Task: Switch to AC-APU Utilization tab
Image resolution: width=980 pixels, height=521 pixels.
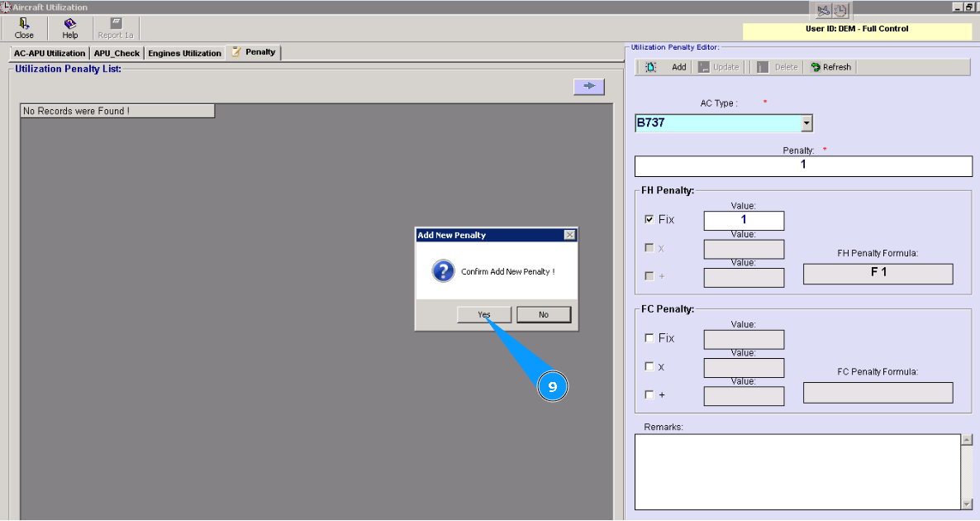Action: pyautogui.click(x=50, y=53)
